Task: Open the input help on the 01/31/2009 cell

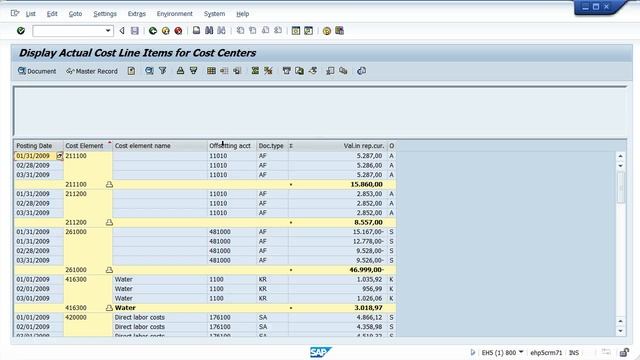Action: tap(60, 156)
